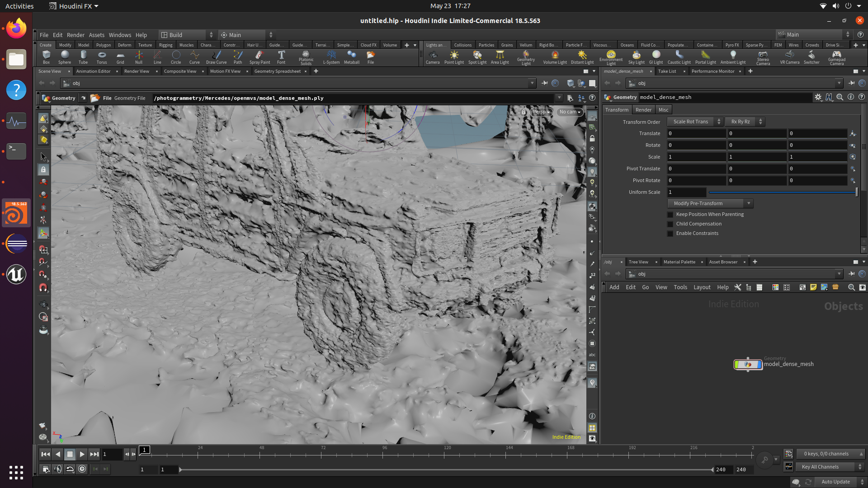The width and height of the screenshot is (868, 488).
Task: Open the Persp view menu in the viewport
Action: coord(540,112)
